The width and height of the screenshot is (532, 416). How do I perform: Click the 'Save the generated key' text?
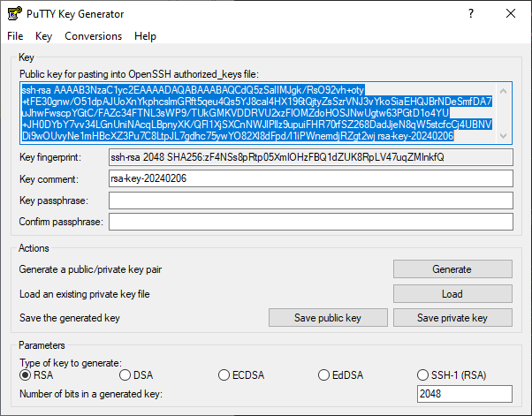pos(70,318)
